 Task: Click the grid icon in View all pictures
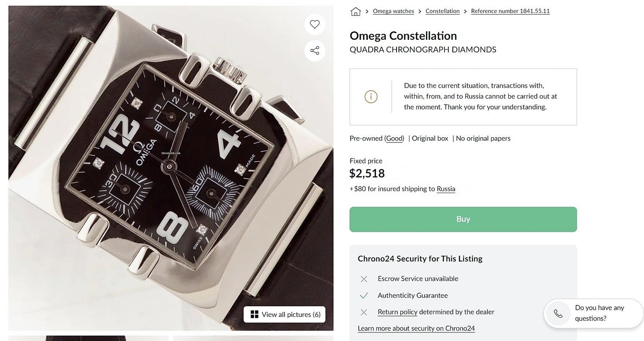(255, 314)
